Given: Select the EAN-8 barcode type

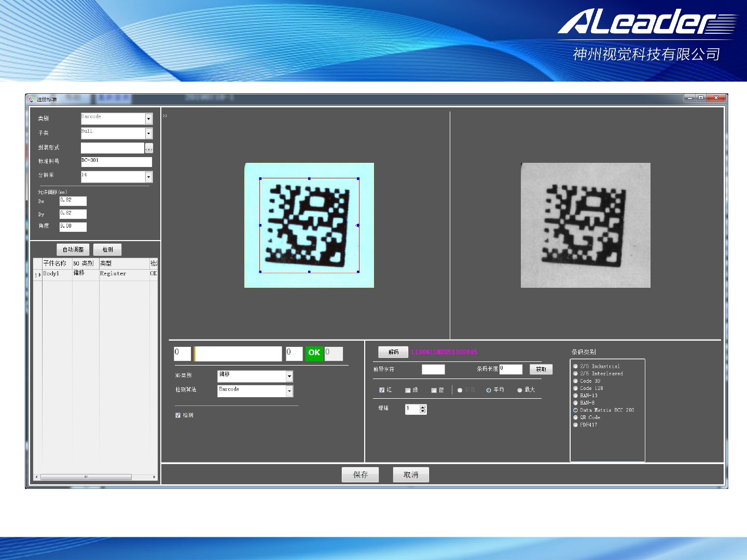Looking at the screenshot, I should point(575,403).
